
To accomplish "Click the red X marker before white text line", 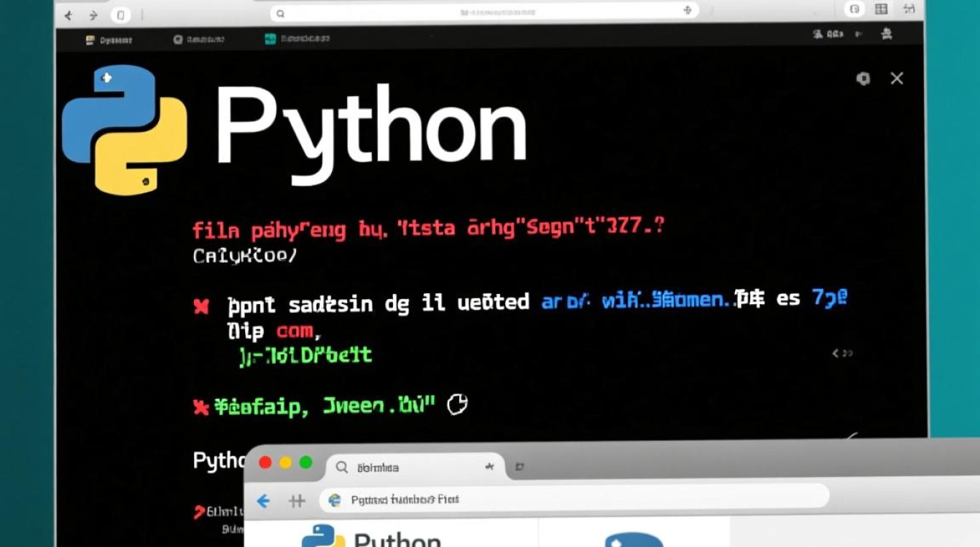I will [201, 306].
